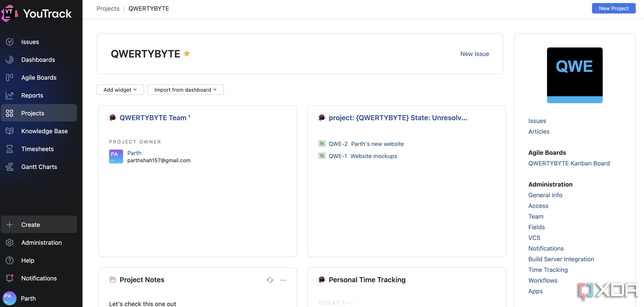Select Gantt Charts in the sidebar menu
Screen dimensions: 644x307
[x=39, y=167]
